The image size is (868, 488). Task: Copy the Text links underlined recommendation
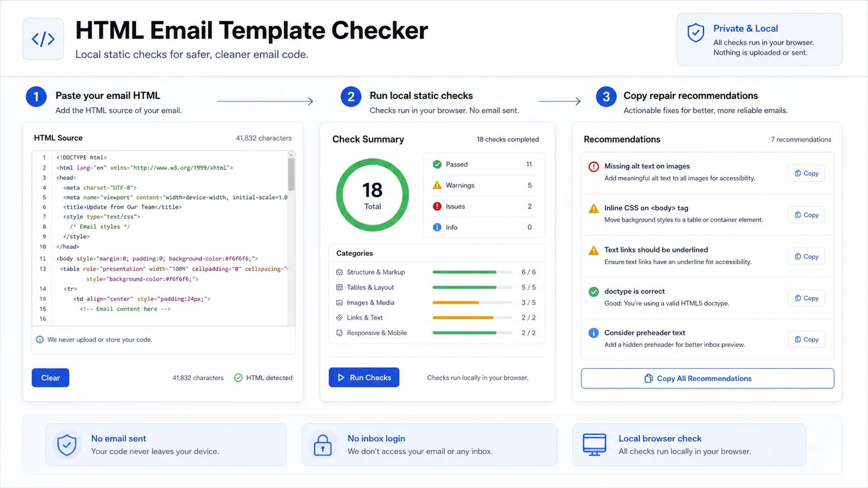[807, 256]
